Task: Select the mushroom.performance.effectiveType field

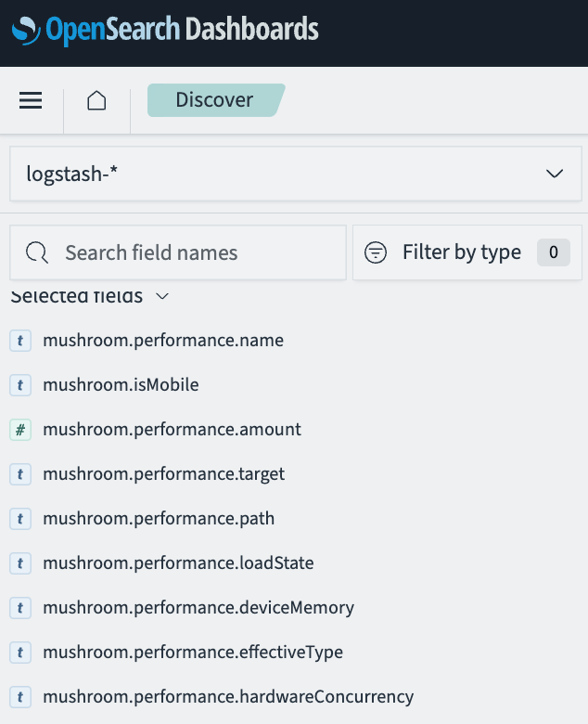Action: (193, 653)
